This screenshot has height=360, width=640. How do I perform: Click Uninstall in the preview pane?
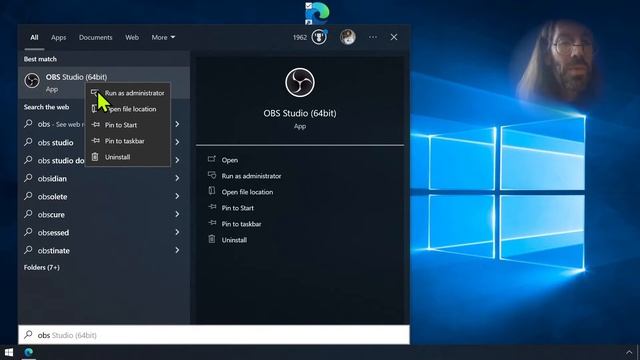(x=234, y=240)
